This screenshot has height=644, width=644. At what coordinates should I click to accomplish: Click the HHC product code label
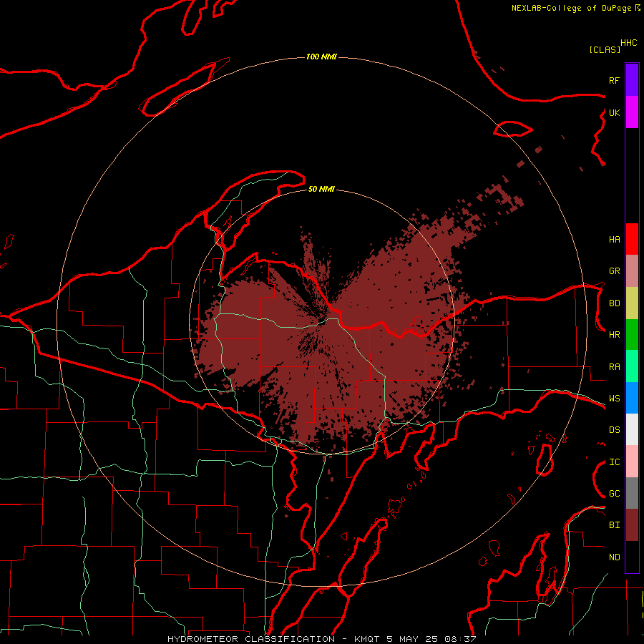(629, 43)
